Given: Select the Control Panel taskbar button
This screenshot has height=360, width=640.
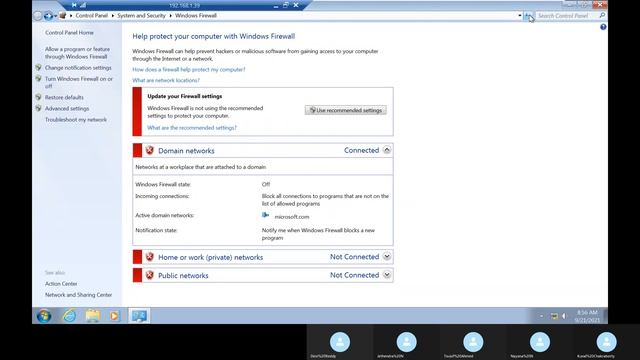Looking at the screenshot, I should tap(139, 316).
